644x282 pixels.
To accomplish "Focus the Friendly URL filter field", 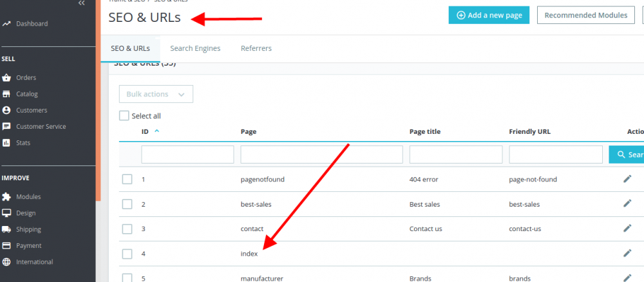I will click(556, 155).
